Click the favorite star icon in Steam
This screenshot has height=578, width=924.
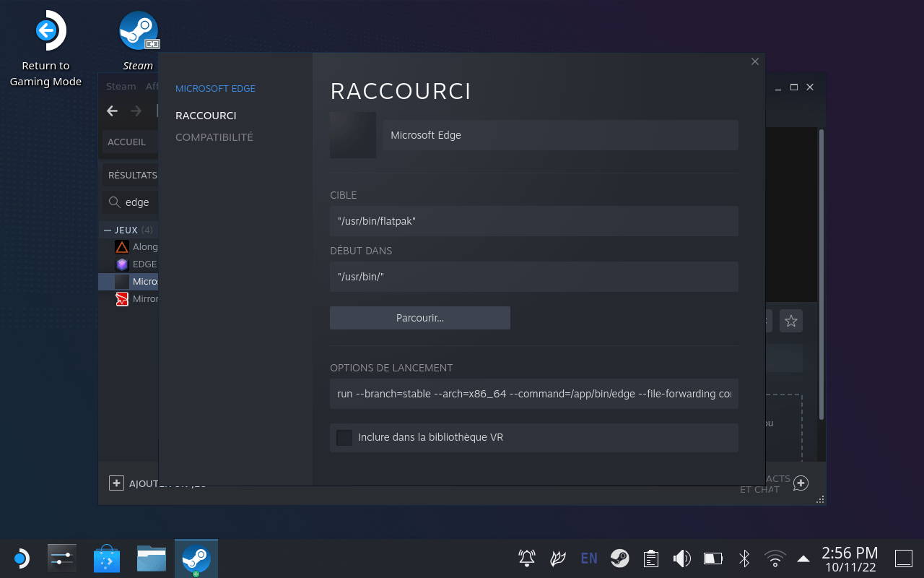click(791, 321)
